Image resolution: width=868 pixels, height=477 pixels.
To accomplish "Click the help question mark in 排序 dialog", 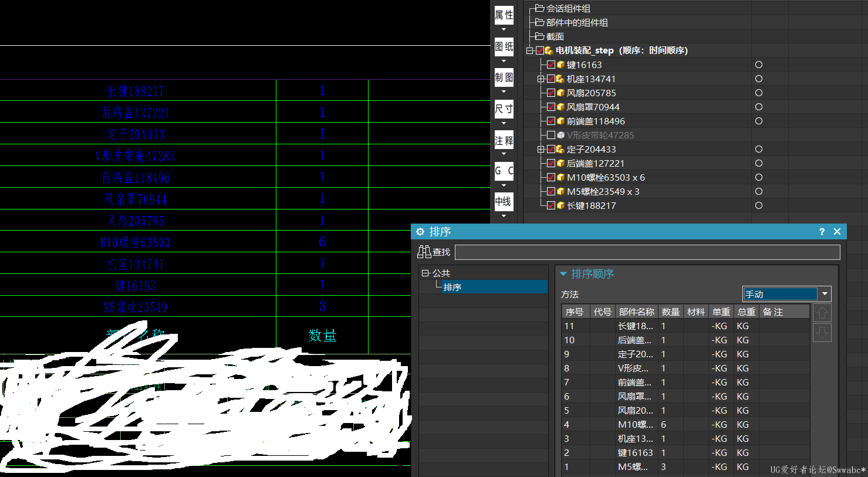I will (x=822, y=232).
